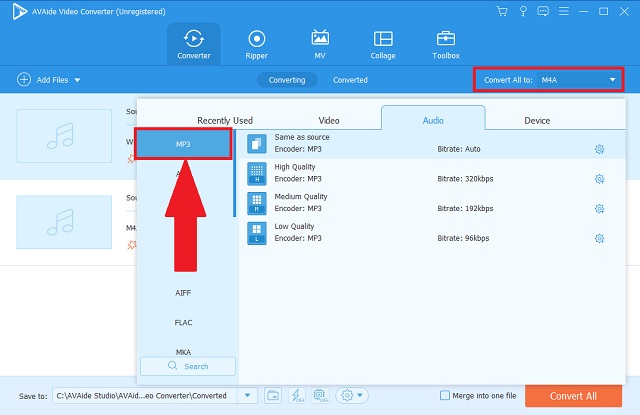Open the Toolbox module

pos(446,44)
